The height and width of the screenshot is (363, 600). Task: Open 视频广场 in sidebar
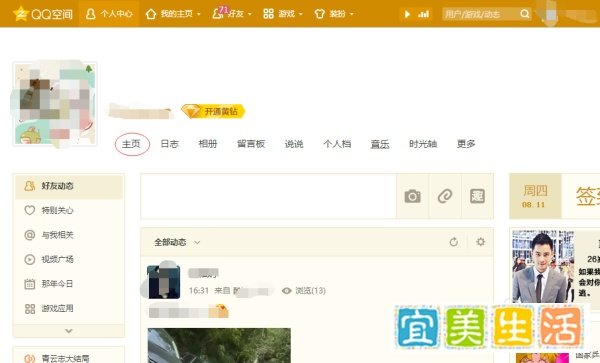point(69,259)
